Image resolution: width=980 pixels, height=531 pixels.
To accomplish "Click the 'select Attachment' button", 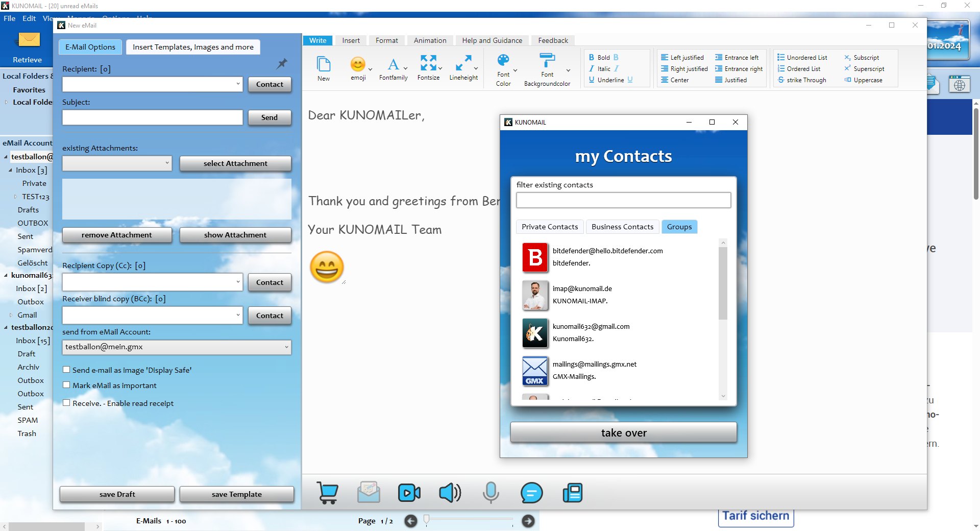I will (x=235, y=163).
